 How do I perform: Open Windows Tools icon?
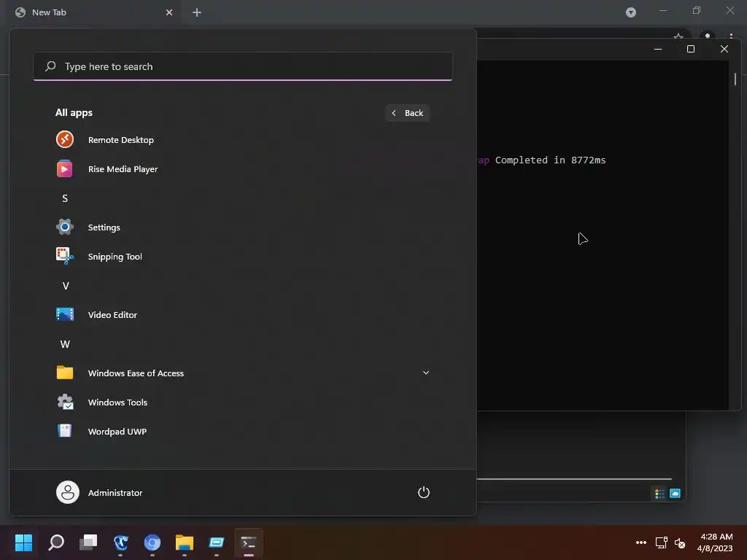[65, 402]
